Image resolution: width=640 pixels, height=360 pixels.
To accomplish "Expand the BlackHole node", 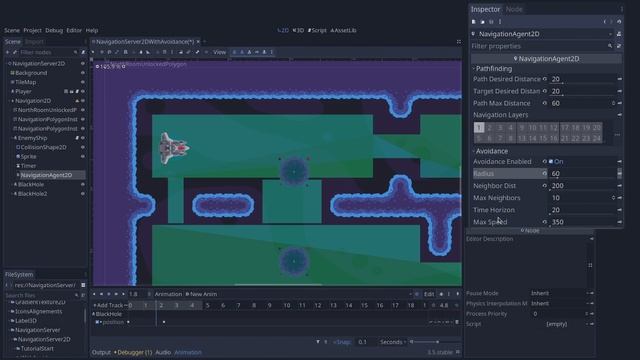I will [x=12, y=184].
